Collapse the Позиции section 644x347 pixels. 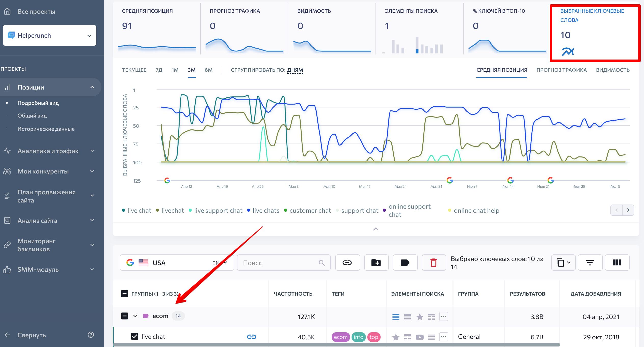pyautogui.click(x=92, y=87)
